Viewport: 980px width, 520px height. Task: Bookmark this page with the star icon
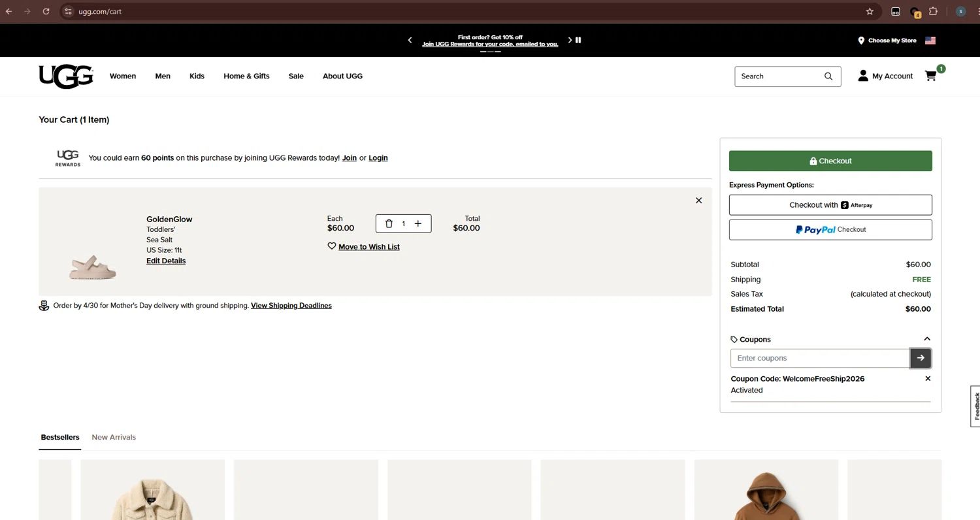click(870, 11)
